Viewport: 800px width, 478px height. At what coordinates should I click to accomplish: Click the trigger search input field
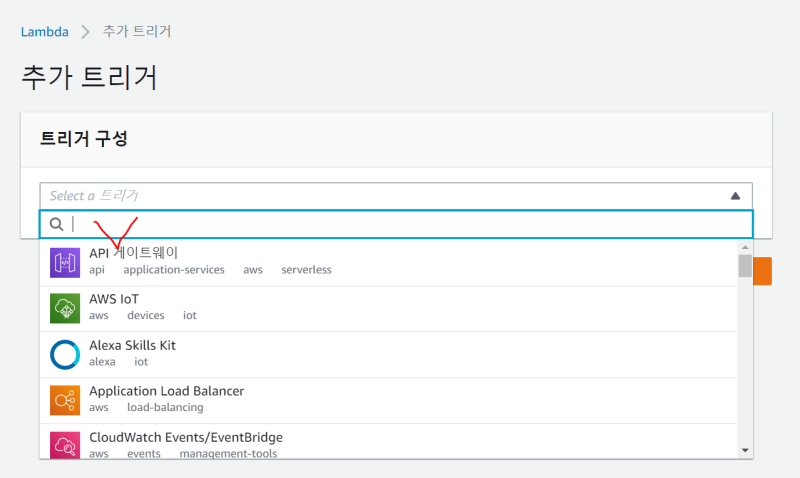400,224
